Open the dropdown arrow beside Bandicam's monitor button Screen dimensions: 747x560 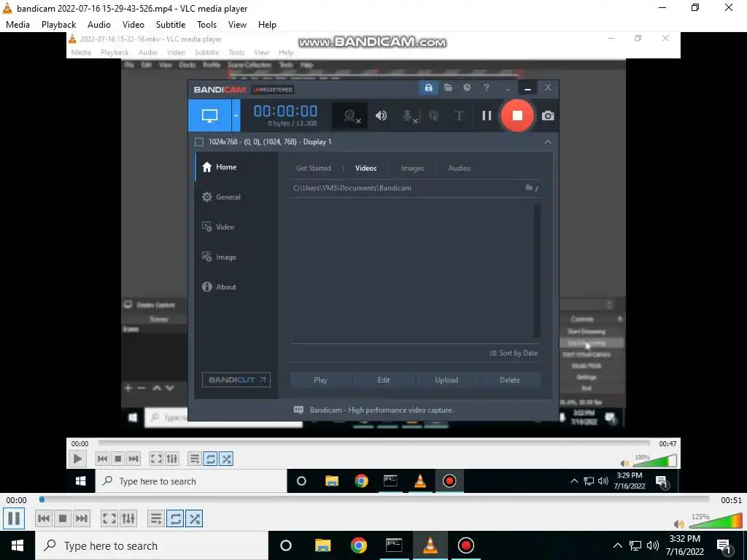pyautogui.click(x=236, y=116)
